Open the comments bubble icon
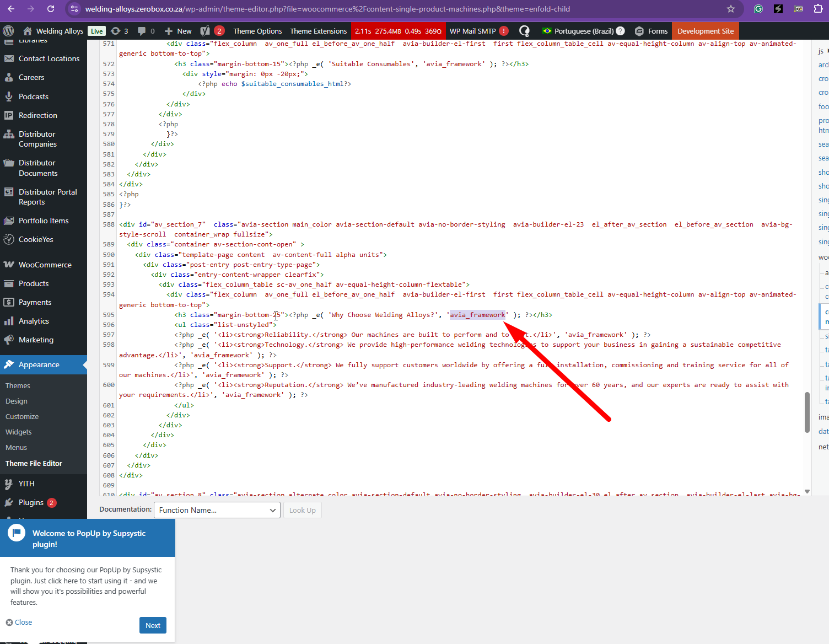Viewport: 829px width, 644px height. tap(146, 31)
